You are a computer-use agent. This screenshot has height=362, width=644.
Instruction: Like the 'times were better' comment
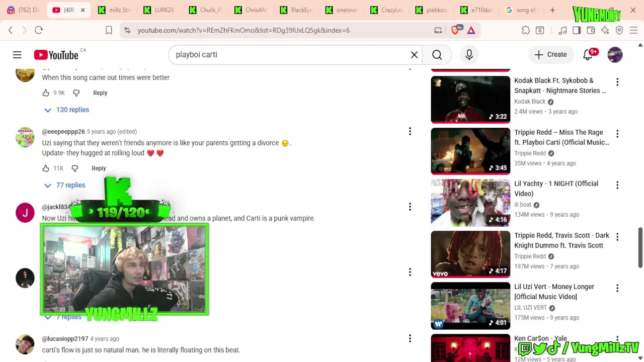point(46,93)
